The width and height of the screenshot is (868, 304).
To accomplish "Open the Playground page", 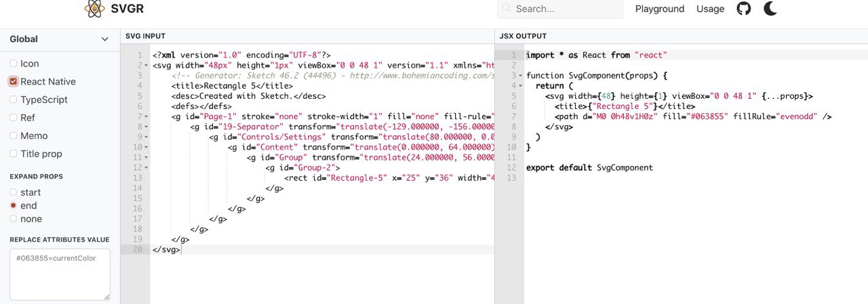I will coord(660,9).
